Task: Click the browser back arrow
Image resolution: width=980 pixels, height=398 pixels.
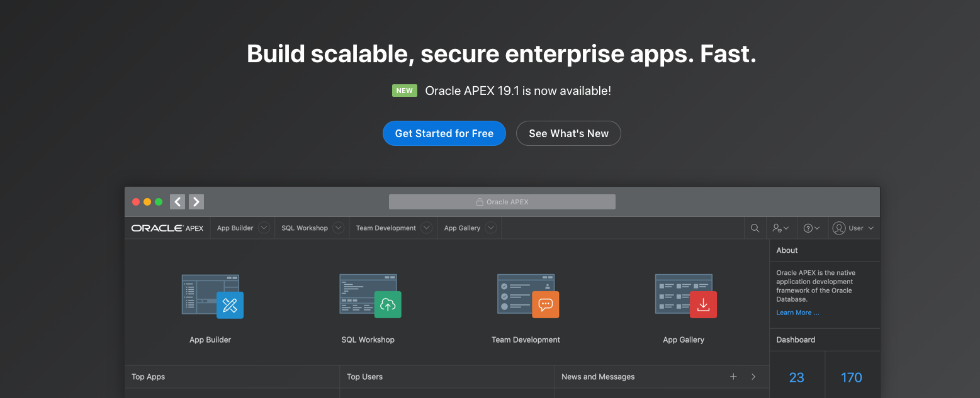Action: pos(177,202)
